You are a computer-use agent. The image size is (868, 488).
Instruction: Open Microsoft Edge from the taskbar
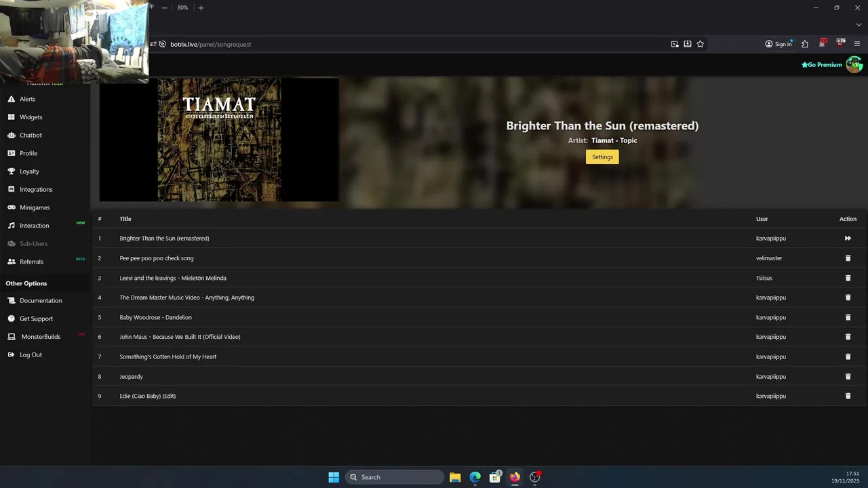pyautogui.click(x=475, y=477)
